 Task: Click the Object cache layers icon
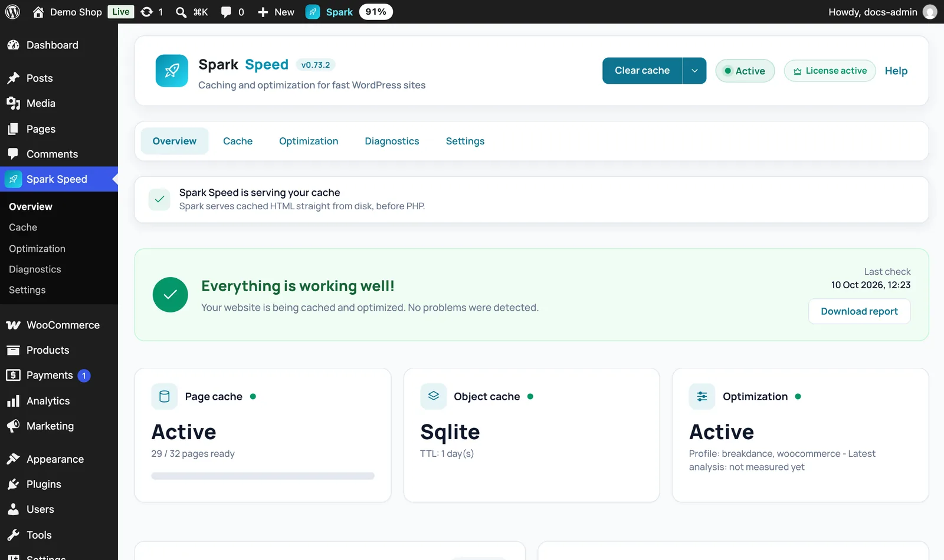click(x=434, y=397)
